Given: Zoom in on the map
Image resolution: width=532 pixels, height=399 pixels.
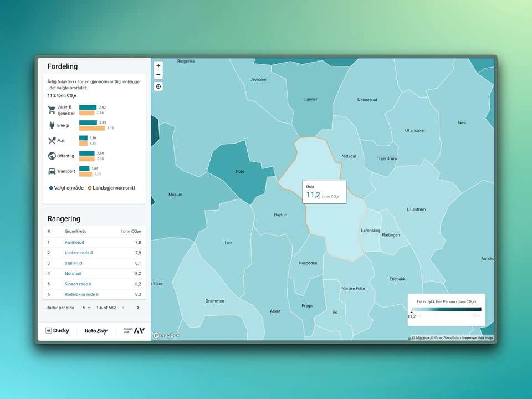Looking at the screenshot, I should point(158,66).
